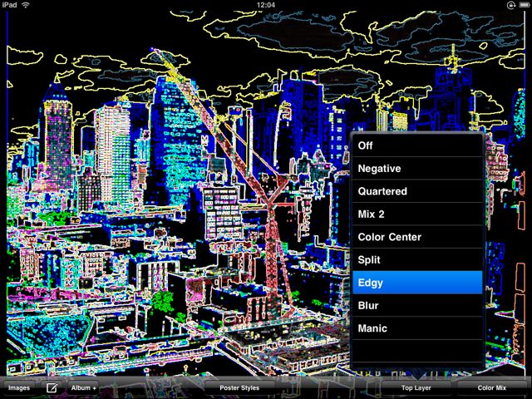This screenshot has height=399, width=532.
Task: Select the Color Center option
Action: (x=417, y=237)
